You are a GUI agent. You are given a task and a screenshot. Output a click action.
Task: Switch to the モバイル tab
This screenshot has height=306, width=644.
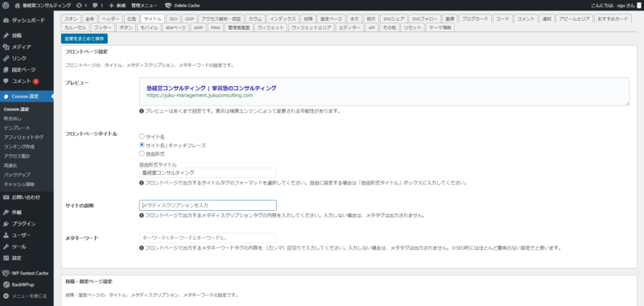click(148, 27)
